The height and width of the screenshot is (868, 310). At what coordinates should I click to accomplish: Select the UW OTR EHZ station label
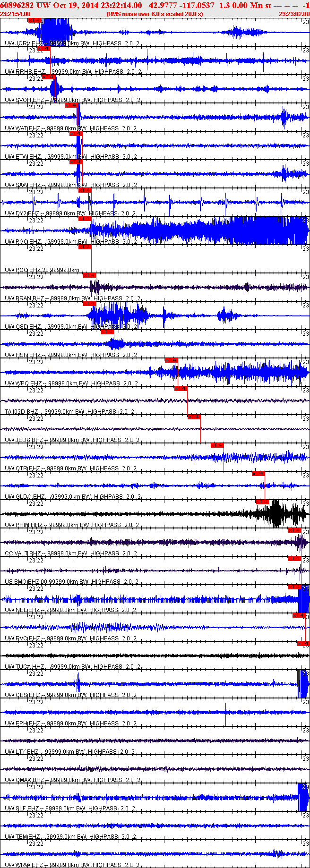coord(71,468)
